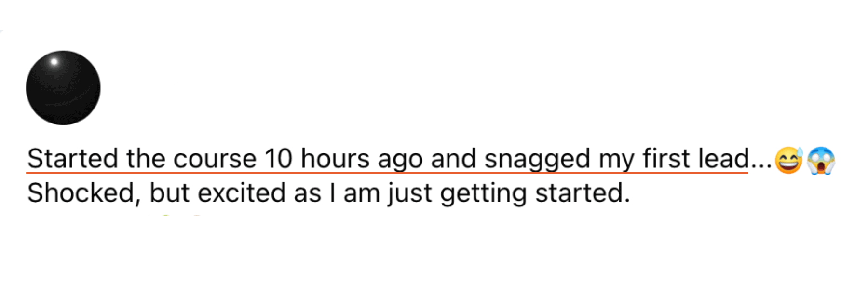Click the word "just" in the second line

(x=409, y=194)
